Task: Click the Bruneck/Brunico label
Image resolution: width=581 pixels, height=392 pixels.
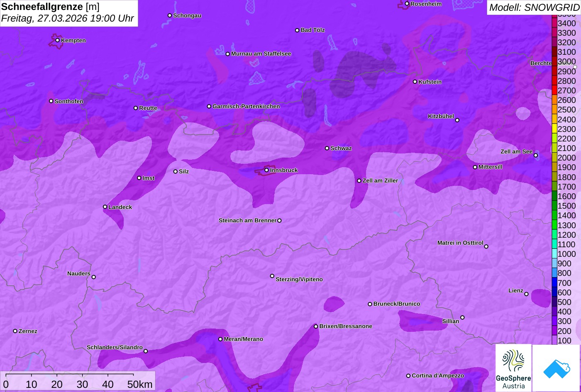Action: click(x=397, y=304)
